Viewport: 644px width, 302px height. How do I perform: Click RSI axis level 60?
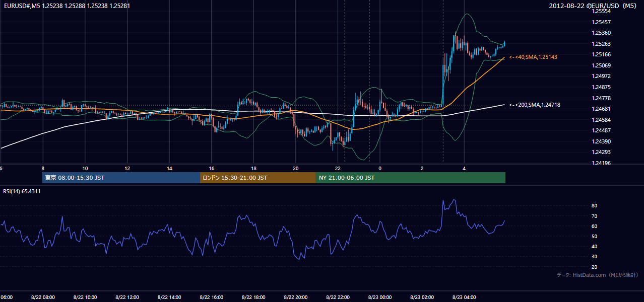click(x=595, y=226)
